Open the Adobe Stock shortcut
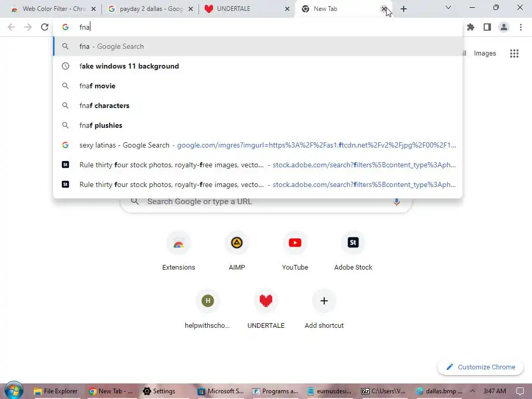The width and height of the screenshot is (532, 399). point(353,251)
